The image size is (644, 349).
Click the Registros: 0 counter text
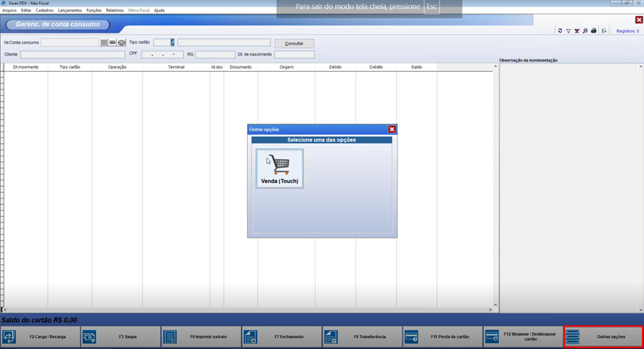coord(627,31)
